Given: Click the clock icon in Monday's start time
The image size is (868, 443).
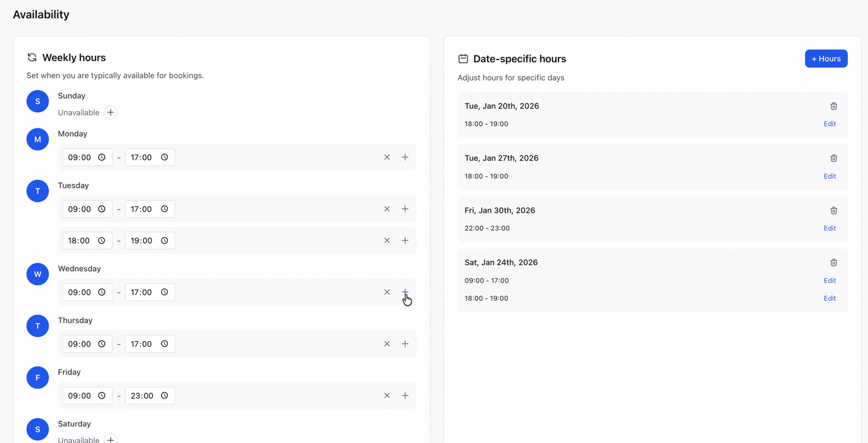Looking at the screenshot, I should [102, 157].
